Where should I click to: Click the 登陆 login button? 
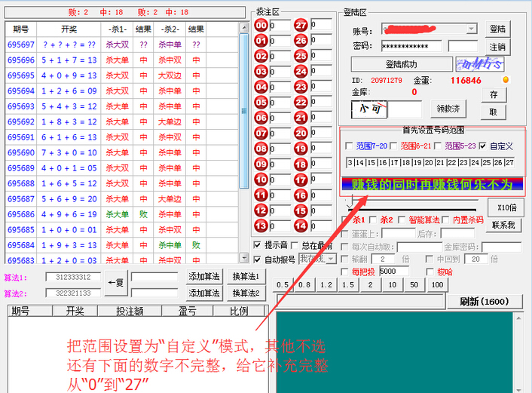tap(497, 29)
